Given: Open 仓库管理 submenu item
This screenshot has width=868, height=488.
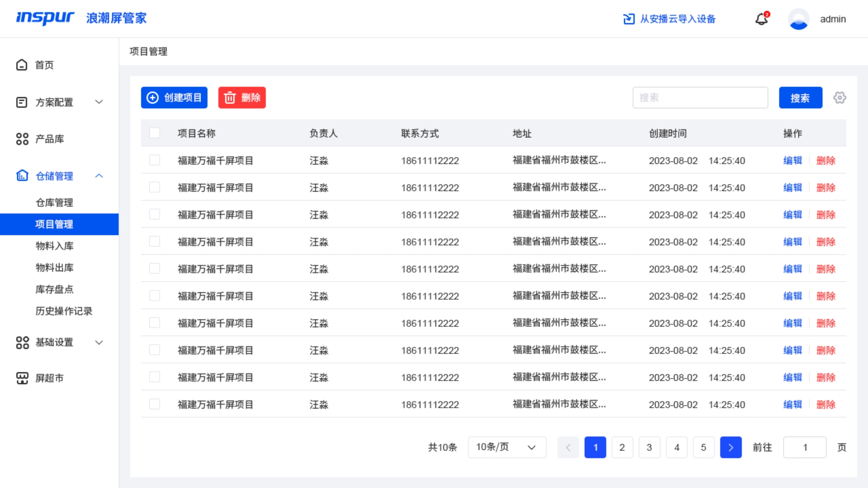Looking at the screenshot, I should (x=59, y=202).
